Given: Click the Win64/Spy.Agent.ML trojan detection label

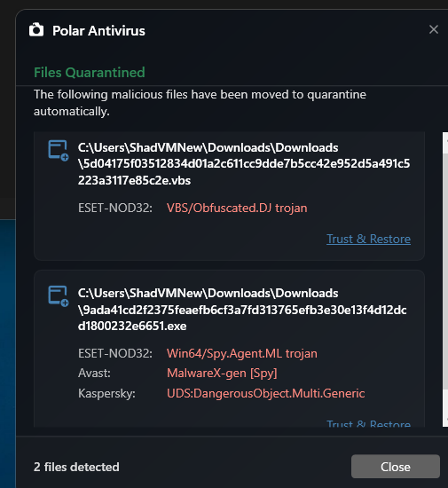Looking at the screenshot, I should coord(242,353).
